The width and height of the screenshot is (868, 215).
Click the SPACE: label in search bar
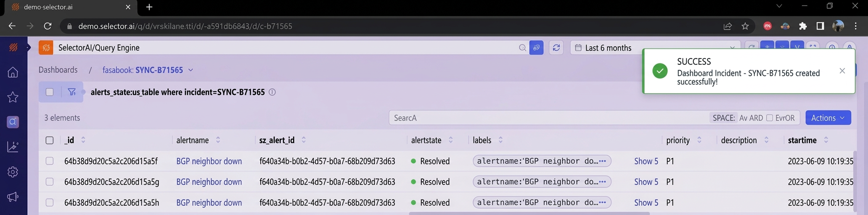(x=724, y=118)
